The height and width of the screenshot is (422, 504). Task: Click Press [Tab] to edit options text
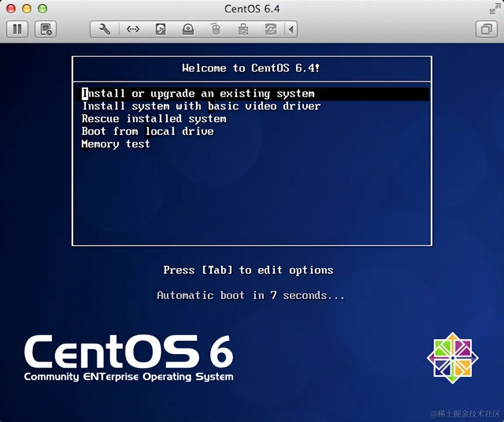[248, 270]
